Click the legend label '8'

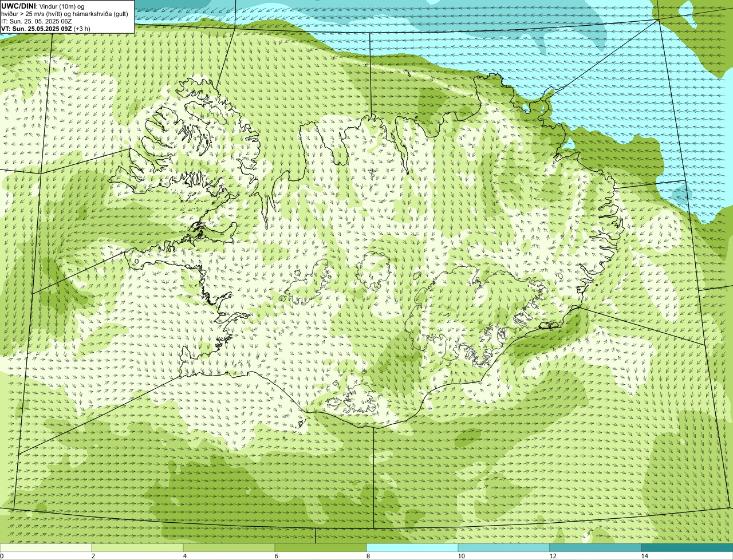click(368, 556)
